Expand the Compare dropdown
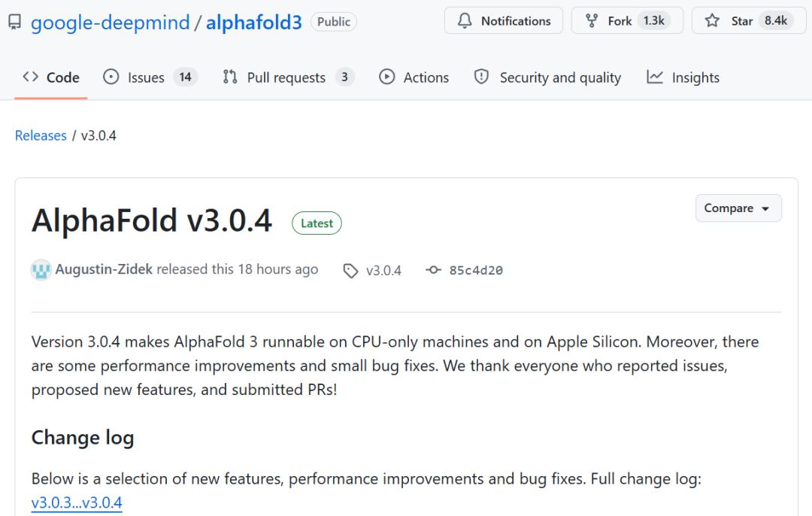This screenshot has width=812, height=516. [x=738, y=208]
